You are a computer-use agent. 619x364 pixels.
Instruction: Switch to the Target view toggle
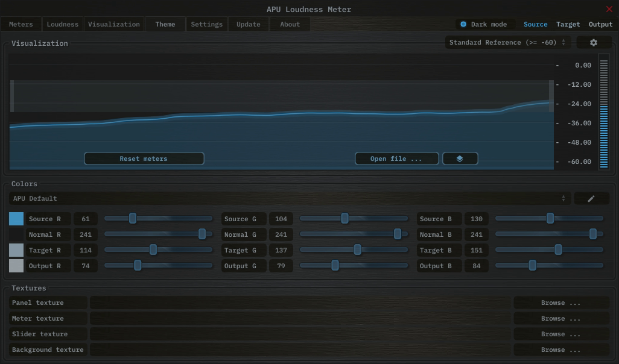(x=568, y=25)
